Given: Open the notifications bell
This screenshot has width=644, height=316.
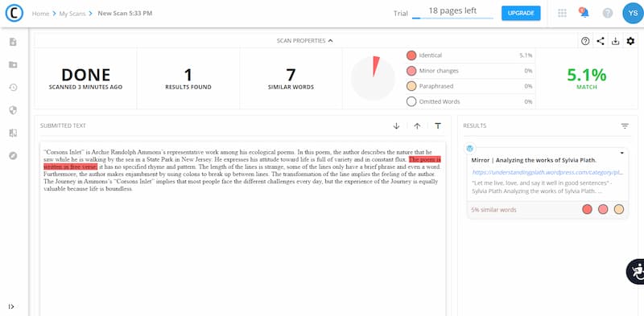Looking at the screenshot, I should (584, 13).
